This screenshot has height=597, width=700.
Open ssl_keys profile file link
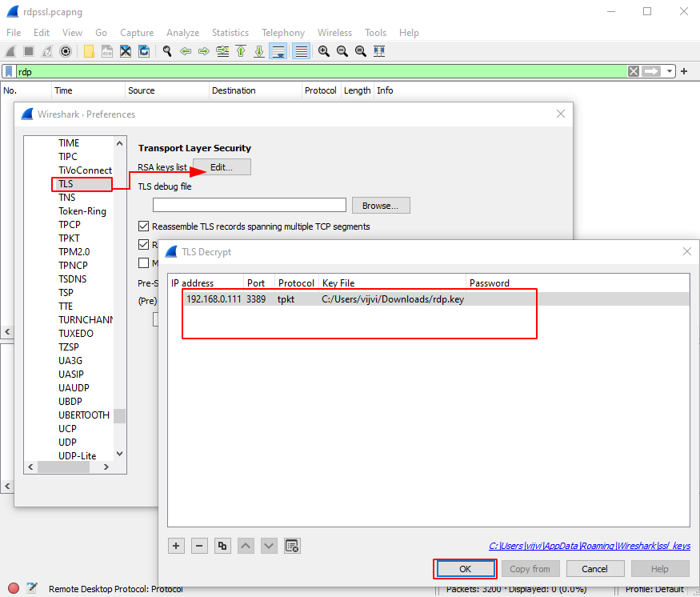[590, 546]
